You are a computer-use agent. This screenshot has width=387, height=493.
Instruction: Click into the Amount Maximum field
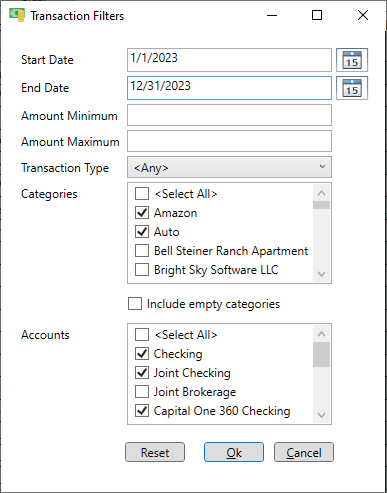229,141
